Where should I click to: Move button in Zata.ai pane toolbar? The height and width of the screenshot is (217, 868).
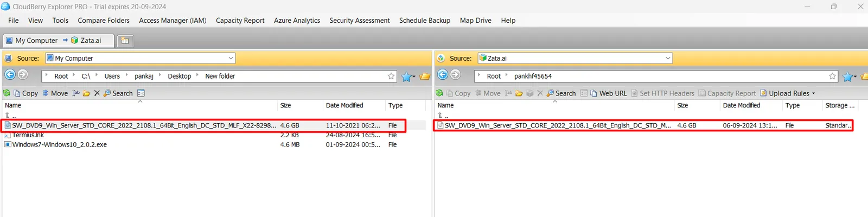(488, 93)
